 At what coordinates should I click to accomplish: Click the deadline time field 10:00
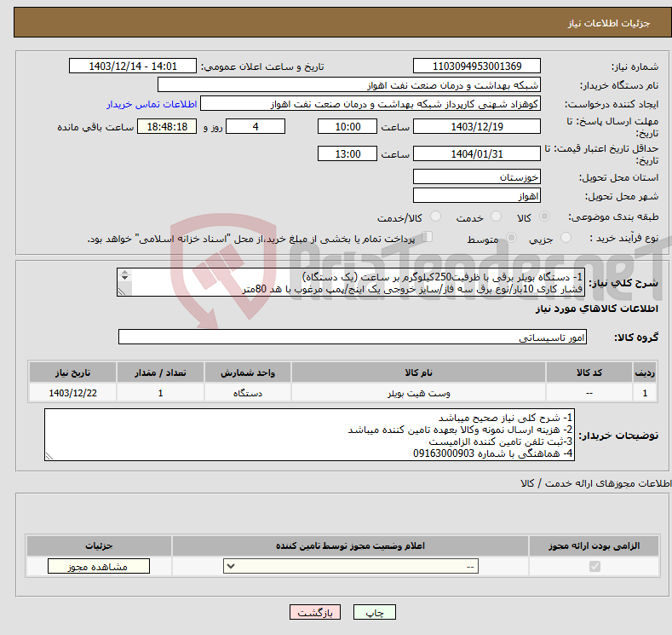point(347,126)
